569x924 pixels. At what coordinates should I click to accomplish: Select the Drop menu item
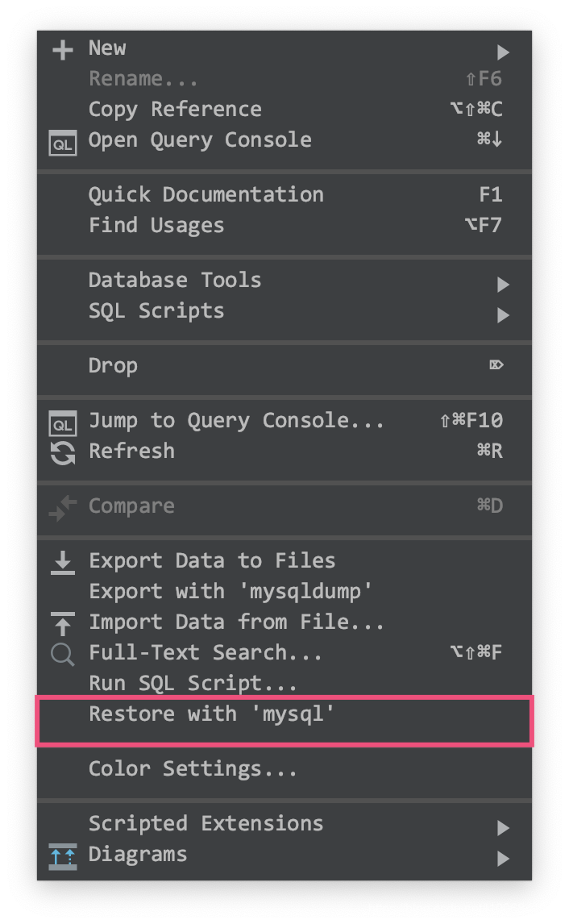(x=113, y=365)
